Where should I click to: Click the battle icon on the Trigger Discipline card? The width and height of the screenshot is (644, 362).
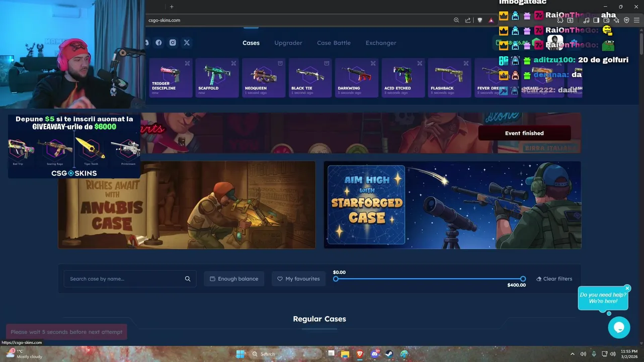(187, 63)
